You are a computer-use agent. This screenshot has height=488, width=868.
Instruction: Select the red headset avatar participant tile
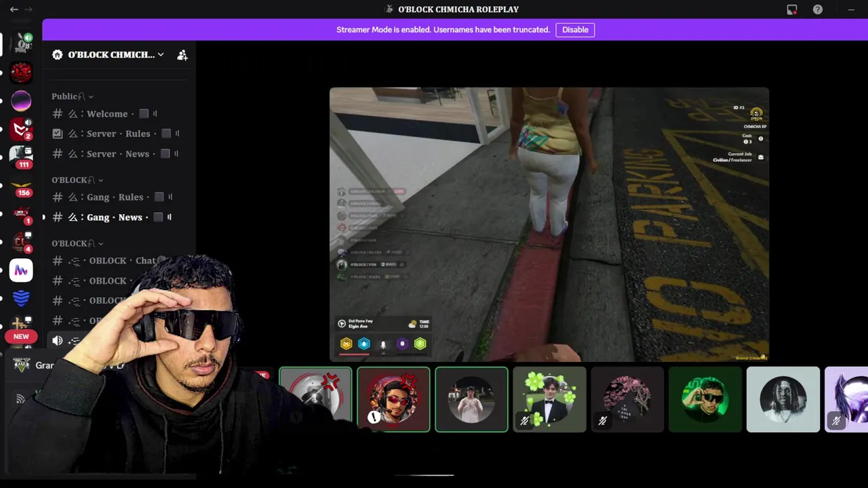[x=393, y=400]
